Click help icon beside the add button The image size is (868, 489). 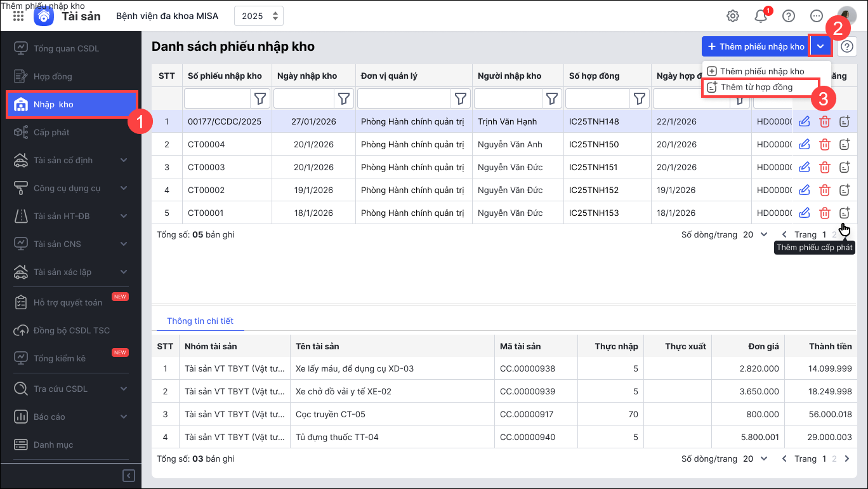(846, 46)
